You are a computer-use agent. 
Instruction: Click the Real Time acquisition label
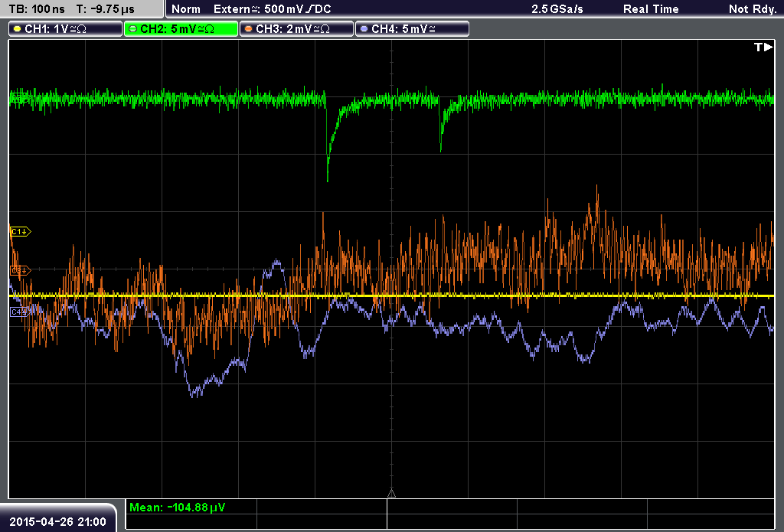tap(651, 9)
